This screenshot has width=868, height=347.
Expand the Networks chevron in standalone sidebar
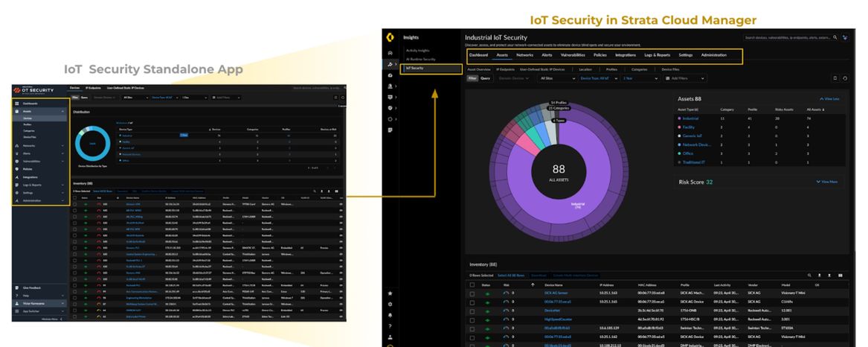point(62,145)
